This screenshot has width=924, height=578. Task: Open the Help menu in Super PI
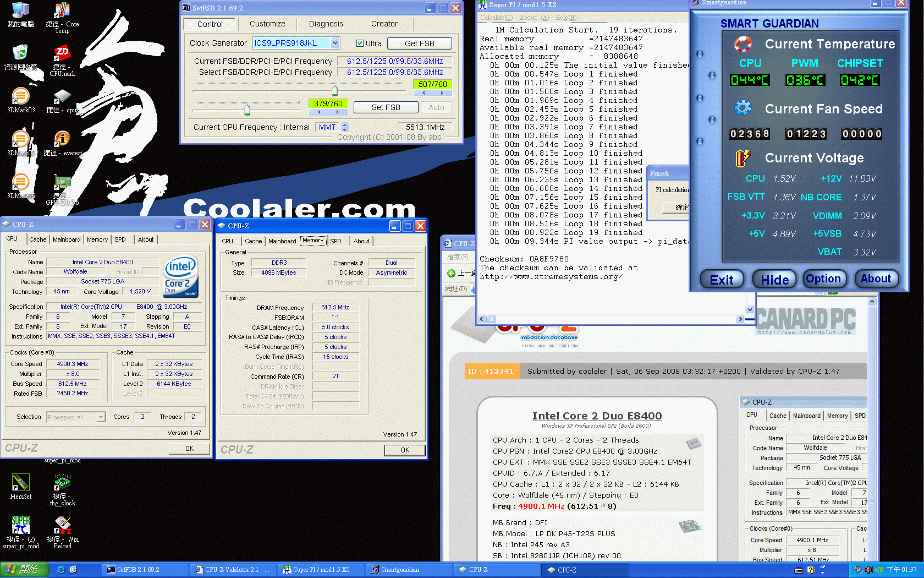(566, 18)
